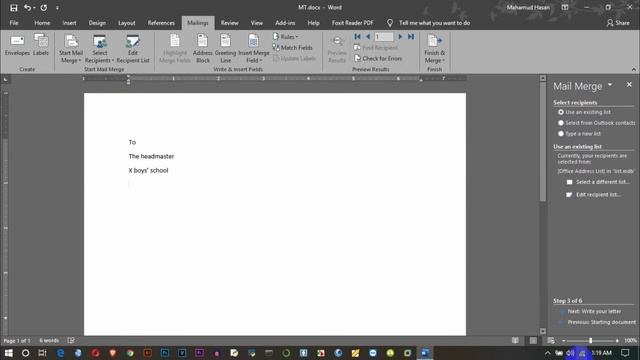Click Update Labels
This screenshot has height=360, width=640.
point(294,58)
